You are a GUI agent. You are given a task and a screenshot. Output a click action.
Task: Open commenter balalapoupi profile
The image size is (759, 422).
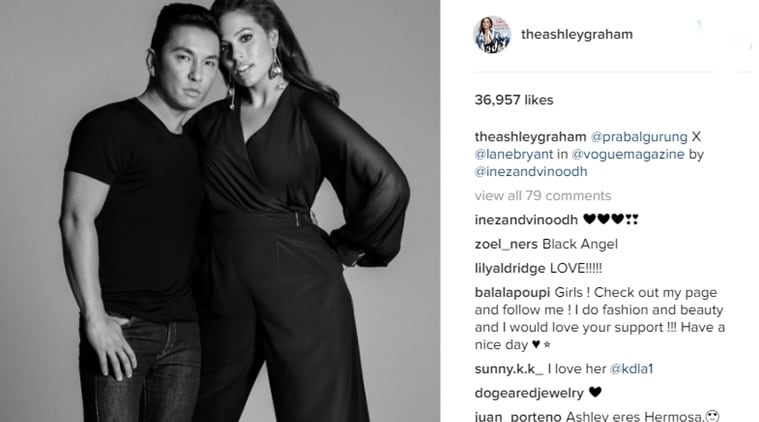point(512,293)
